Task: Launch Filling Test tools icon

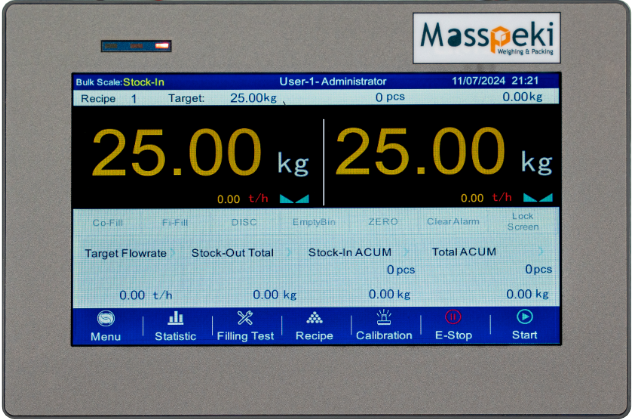Action: 245,318
